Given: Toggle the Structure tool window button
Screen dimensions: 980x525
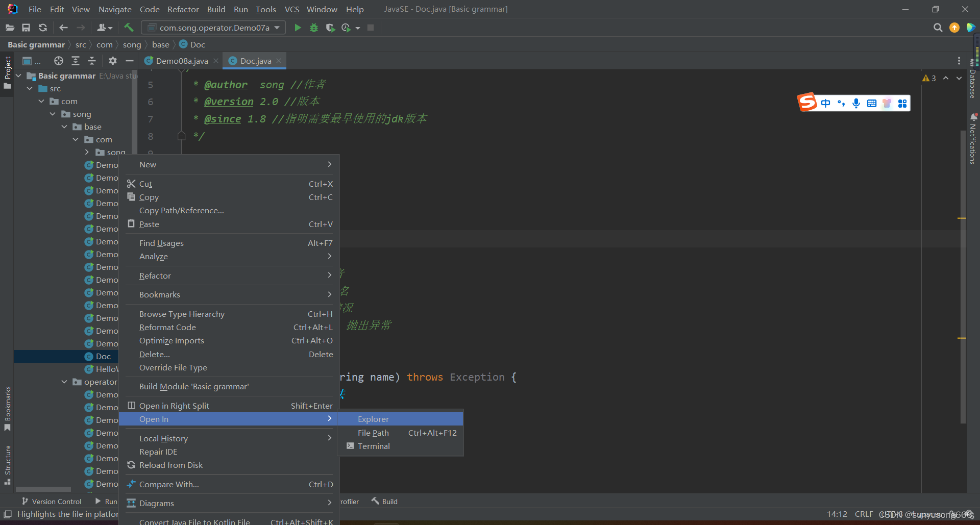Looking at the screenshot, I should point(7,465).
